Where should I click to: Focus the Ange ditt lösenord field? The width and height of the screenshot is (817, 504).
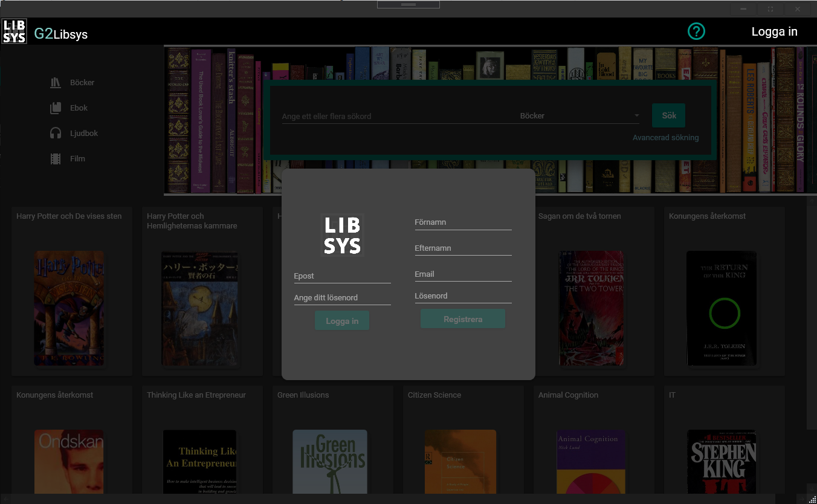[x=342, y=298]
